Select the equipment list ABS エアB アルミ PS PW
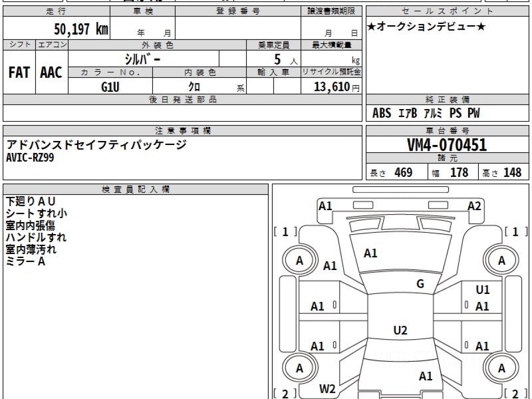 click(x=426, y=113)
